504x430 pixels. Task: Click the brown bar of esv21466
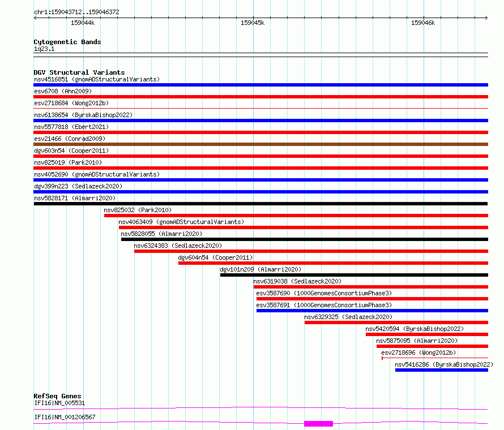click(260, 144)
